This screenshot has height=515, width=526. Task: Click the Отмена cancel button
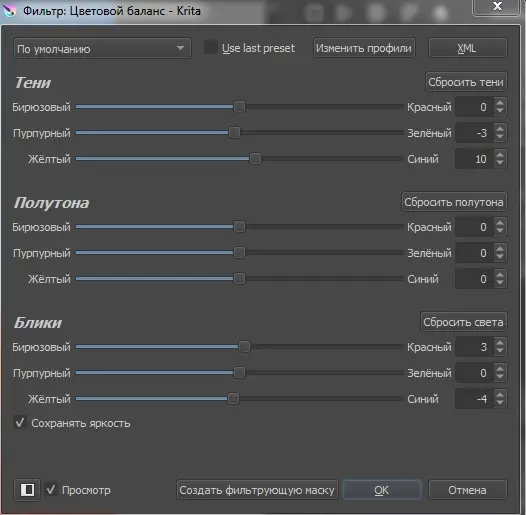pos(468,490)
